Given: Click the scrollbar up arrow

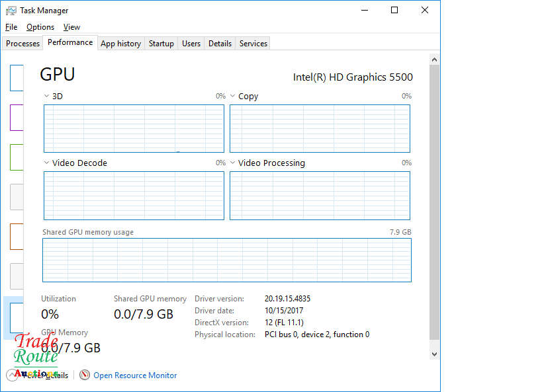Looking at the screenshot, I should [434, 59].
